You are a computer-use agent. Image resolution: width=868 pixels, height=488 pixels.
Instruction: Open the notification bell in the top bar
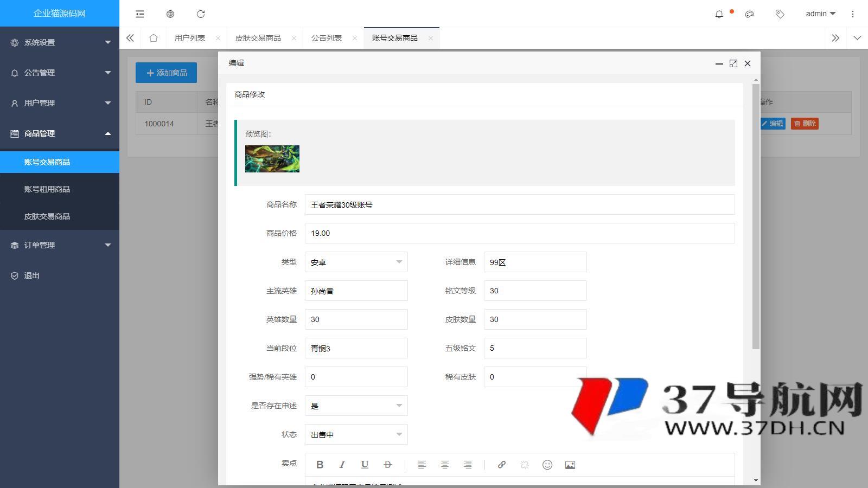719,14
